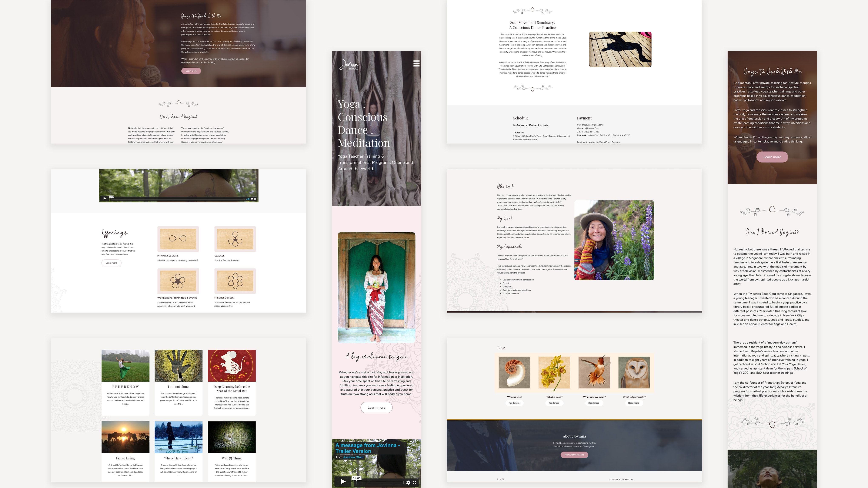Image resolution: width=868 pixels, height=488 pixels.
Task: Click the 'More About Jovinna' button
Action: click(x=574, y=455)
